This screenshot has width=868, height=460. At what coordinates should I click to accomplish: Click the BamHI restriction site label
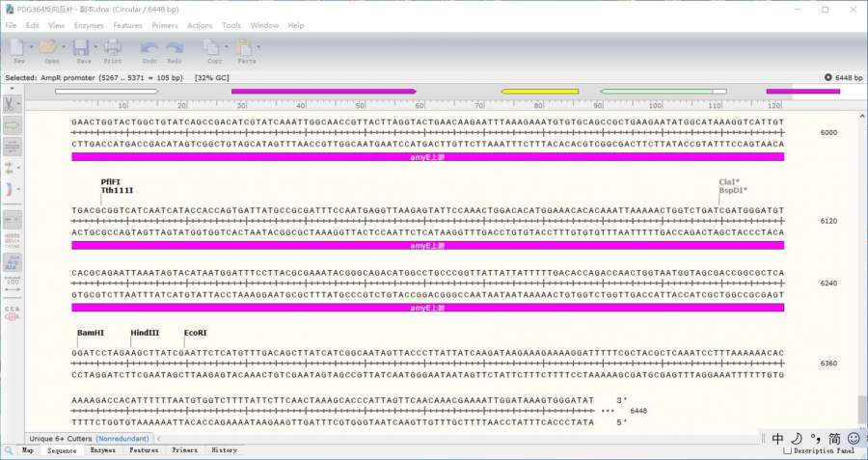(x=91, y=333)
